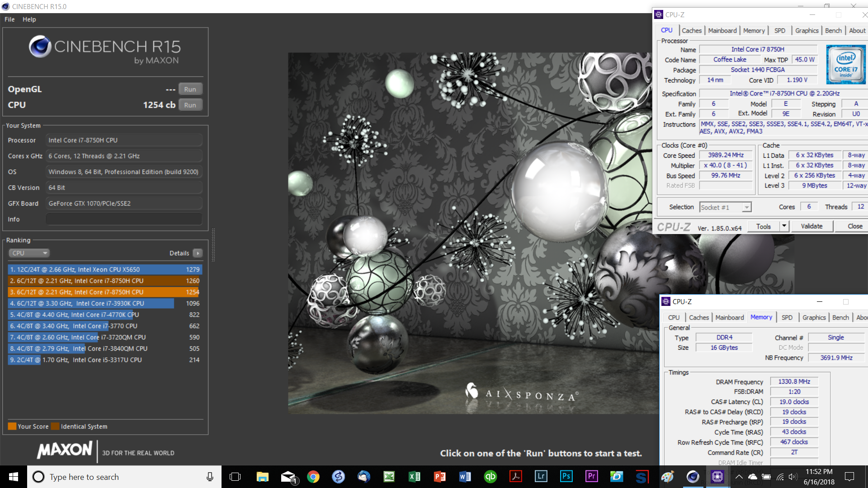Click the Cortana microphone icon
Viewport: 868px width, 488px height.
(x=210, y=477)
